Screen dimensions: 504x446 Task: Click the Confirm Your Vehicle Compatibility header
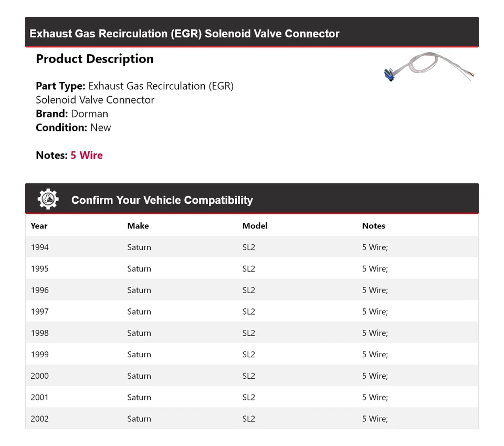[x=162, y=200]
